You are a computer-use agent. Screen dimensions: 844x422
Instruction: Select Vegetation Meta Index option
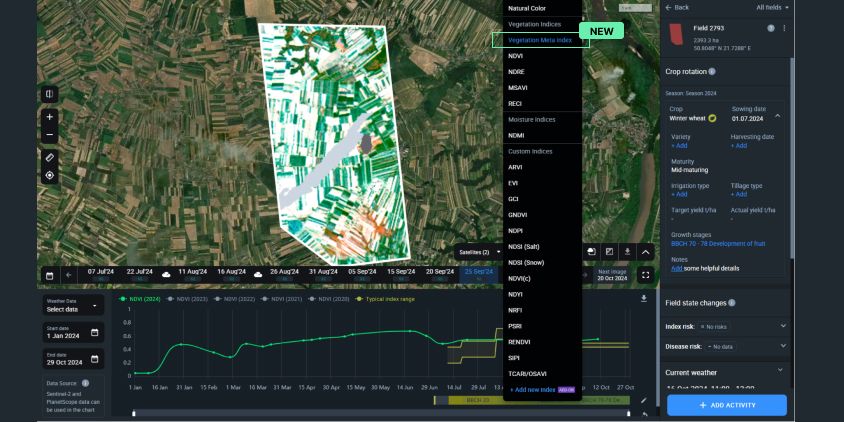(540, 40)
